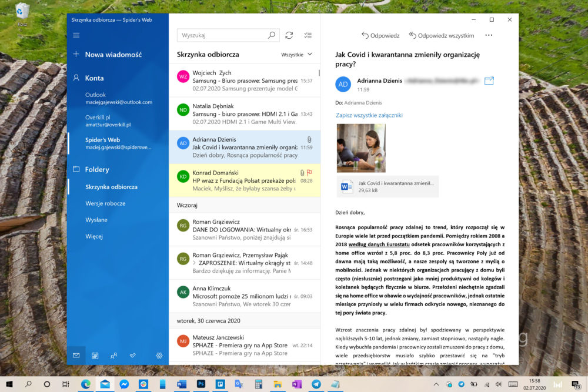The image size is (588, 392).
Task: Click Zapisz wszystkie załączniki link
Action: [369, 115]
